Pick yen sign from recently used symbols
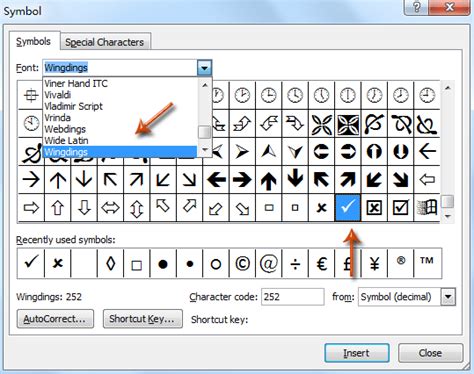 tap(374, 263)
